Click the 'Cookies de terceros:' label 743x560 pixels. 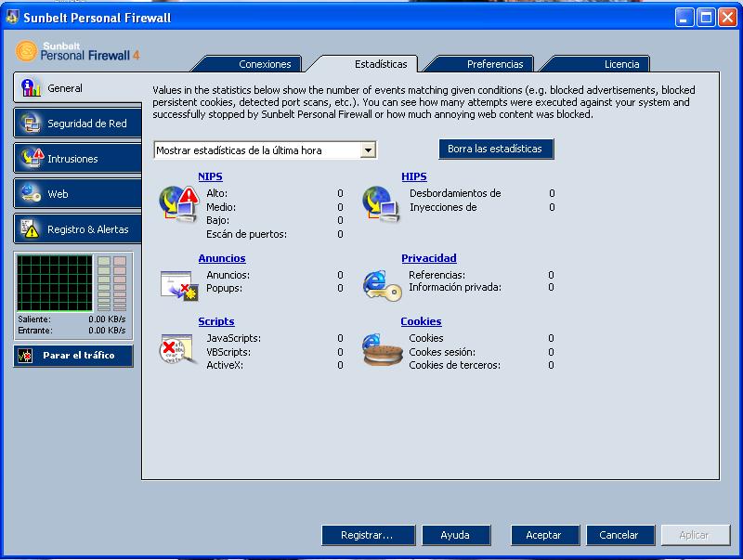coord(454,365)
